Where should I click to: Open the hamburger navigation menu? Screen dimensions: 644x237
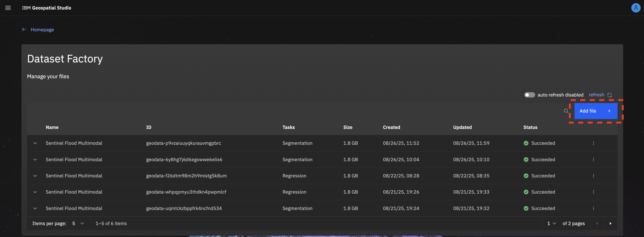tap(8, 8)
